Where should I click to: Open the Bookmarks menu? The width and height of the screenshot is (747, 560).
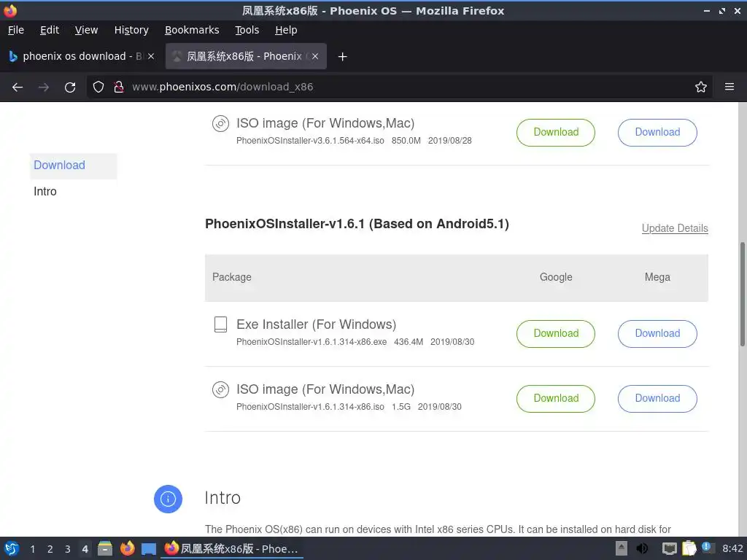[x=192, y=30]
